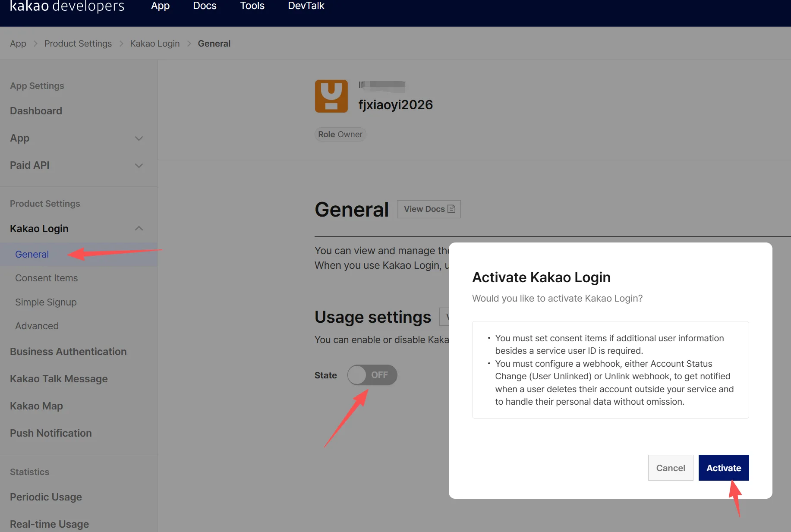Click the Role Owner badge
Viewport: 791px width, 532px height.
[340, 134]
